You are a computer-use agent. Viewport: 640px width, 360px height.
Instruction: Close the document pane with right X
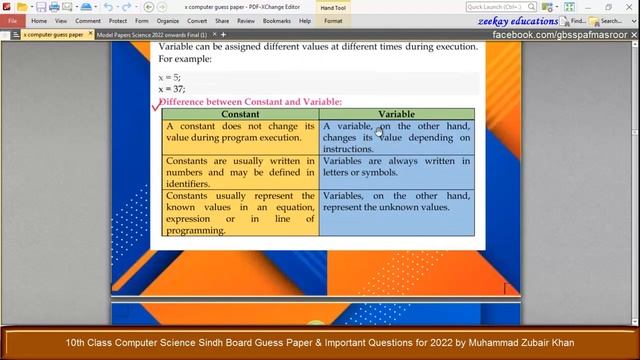tap(634, 35)
